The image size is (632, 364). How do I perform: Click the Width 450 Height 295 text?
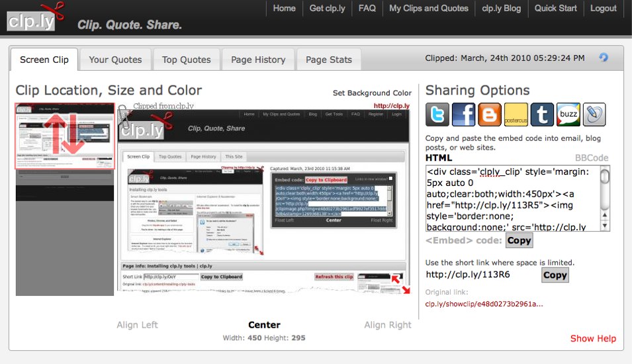(x=264, y=338)
